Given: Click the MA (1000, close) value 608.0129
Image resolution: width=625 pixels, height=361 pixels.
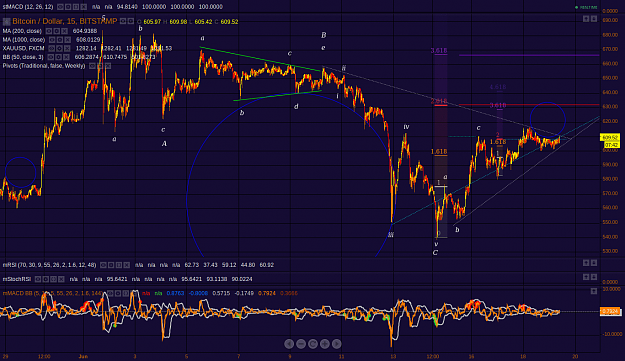Looking at the screenshot, I should coord(88,40).
